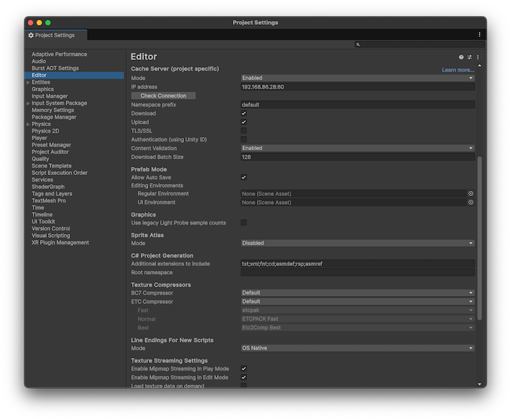Open Regular Environment object picker
The width and height of the screenshot is (511, 420).
[471, 194]
